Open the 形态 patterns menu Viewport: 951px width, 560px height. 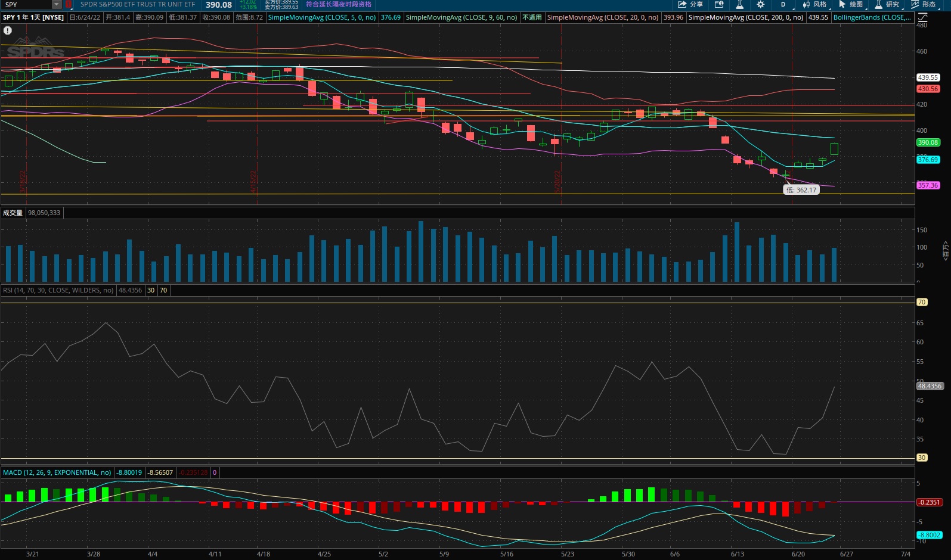(x=924, y=4)
